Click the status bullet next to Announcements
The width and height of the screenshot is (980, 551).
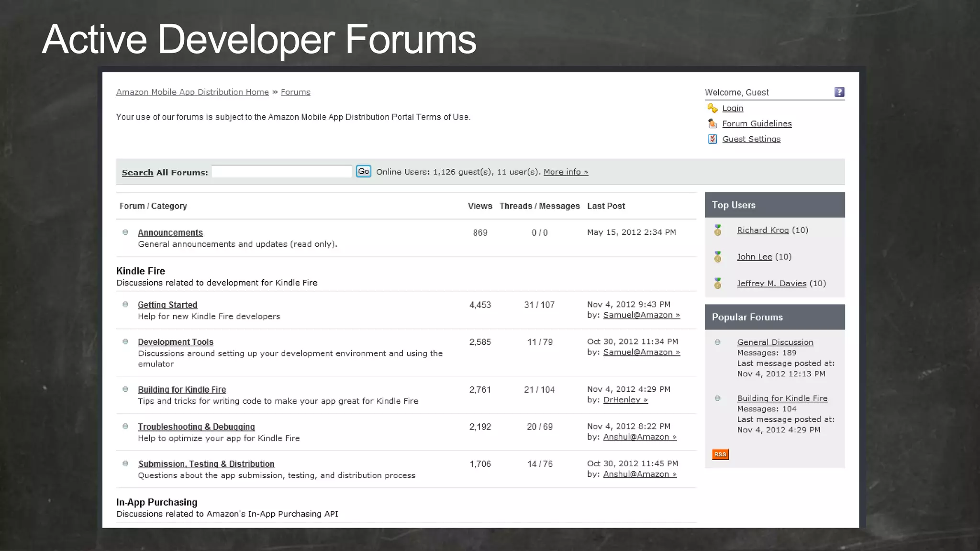[125, 232]
